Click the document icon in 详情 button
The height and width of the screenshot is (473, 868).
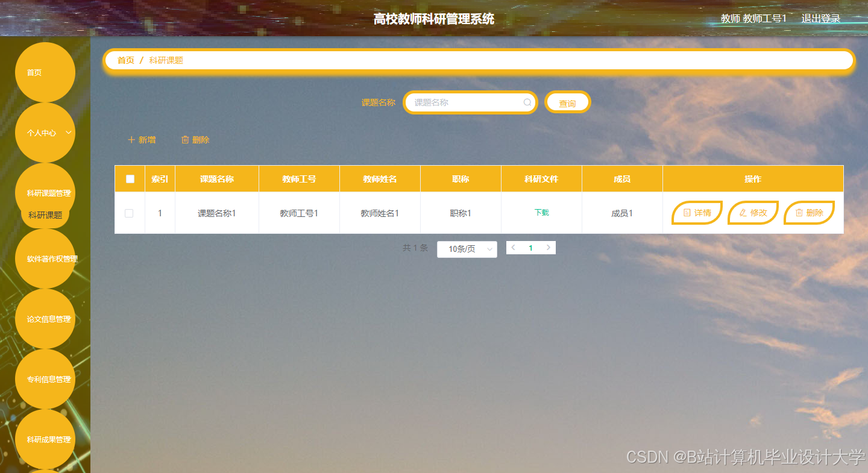(x=687, y=213)
